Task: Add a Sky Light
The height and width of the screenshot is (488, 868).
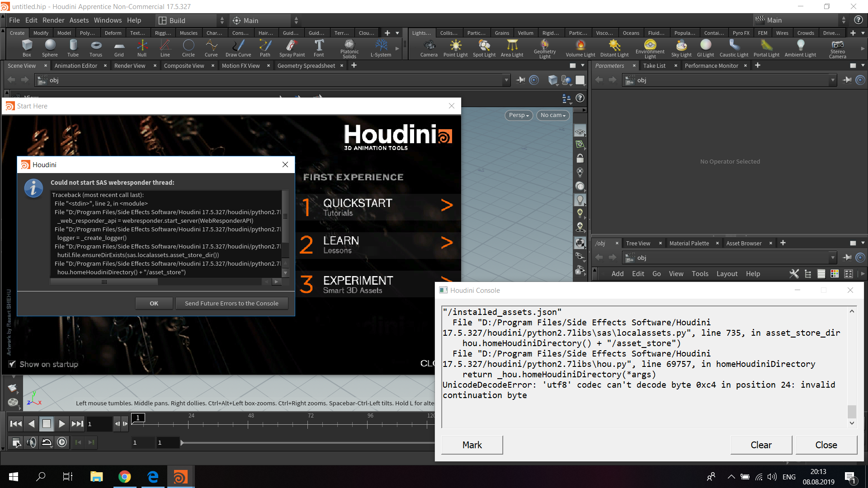Action: click(681, 48)
